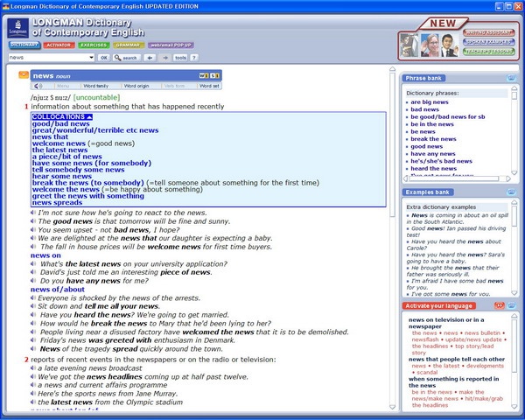This screenshot has height=420, width=525.
Task: Play audio for 'You seem upset - not bad news'
Action: click(33, 229)
